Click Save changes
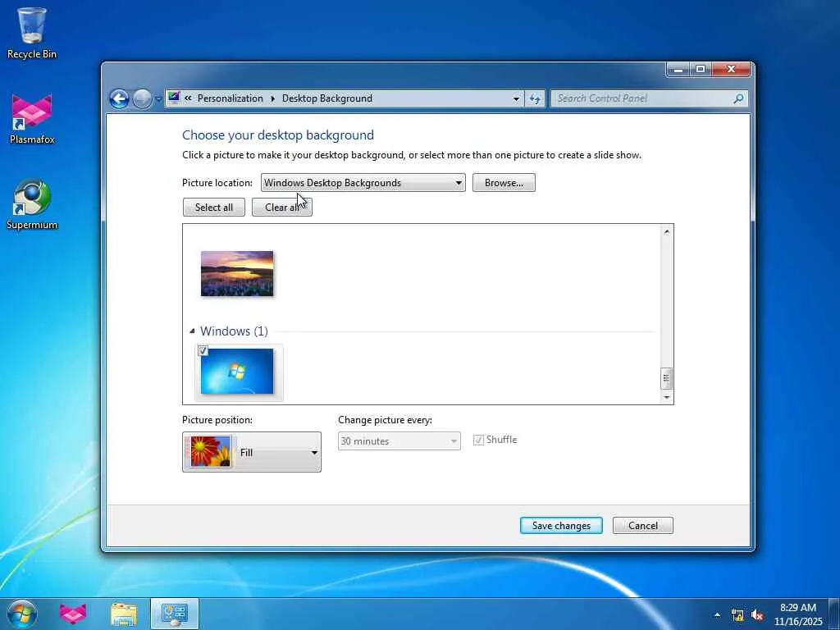840x630 pixels. coord(561,526)
